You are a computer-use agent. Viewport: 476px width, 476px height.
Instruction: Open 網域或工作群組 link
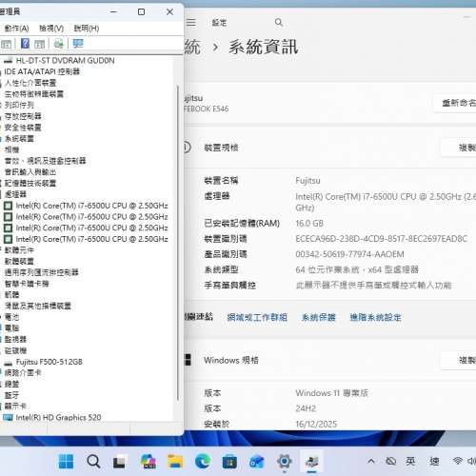[257, 317]
